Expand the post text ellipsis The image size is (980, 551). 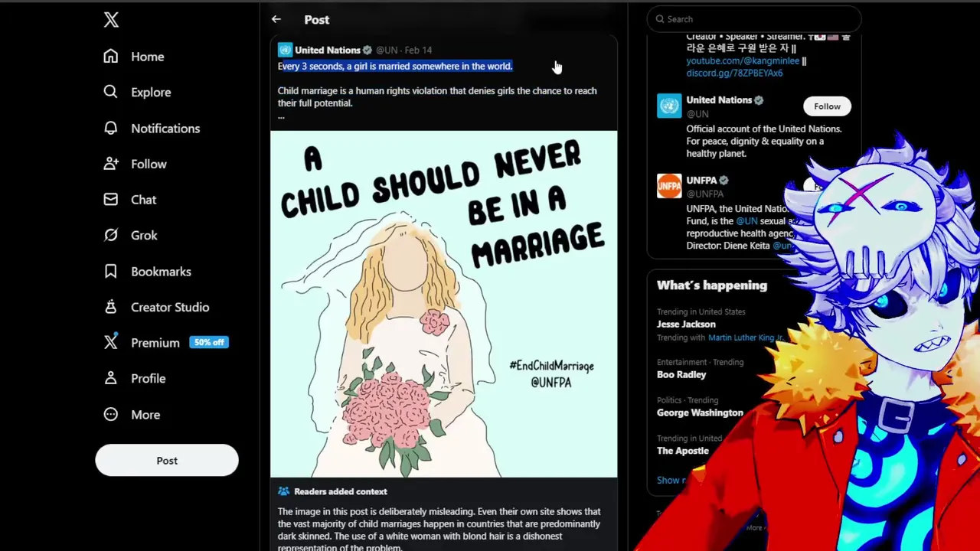coord(281,116)
